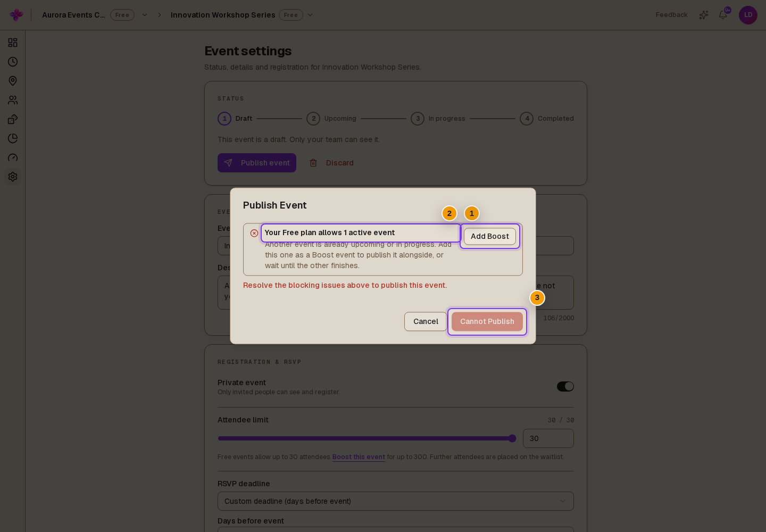Open the RSVP deadline Custom deadline dropdown

(396, 501)
